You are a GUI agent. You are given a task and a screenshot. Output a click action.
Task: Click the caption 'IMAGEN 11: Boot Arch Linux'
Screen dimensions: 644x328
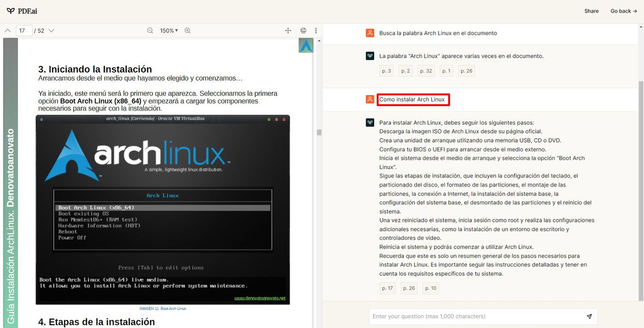coord(163,308)
